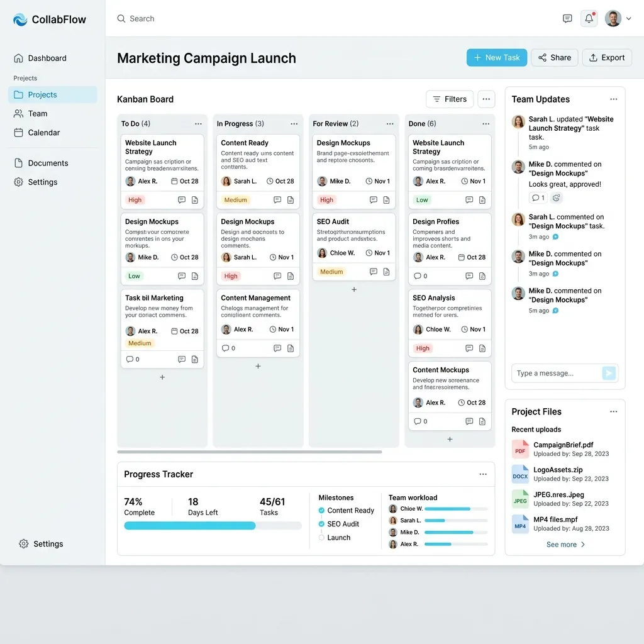Screen dimensions: 644x644
Task: Open comments icon on SEO Audit card
Action: click(374, 272)
